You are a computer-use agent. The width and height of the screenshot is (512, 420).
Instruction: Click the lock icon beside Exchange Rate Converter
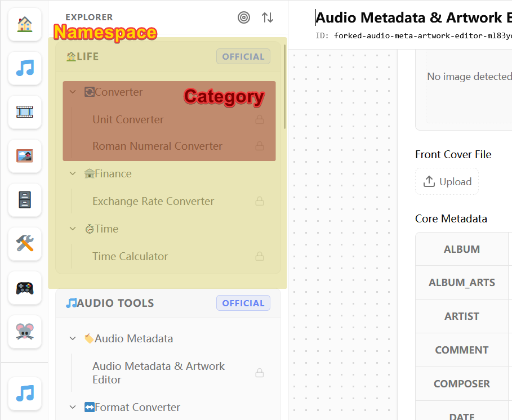(x=260, y=201)
